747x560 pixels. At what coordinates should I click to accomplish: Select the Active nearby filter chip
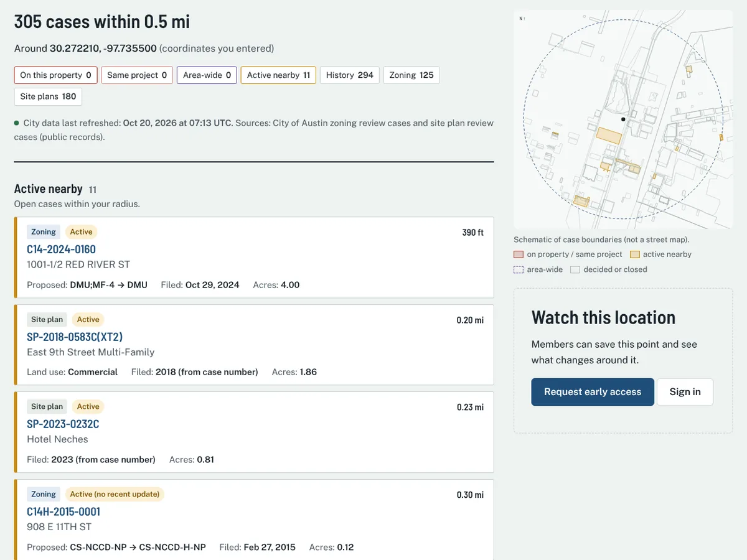click(278, 75)
